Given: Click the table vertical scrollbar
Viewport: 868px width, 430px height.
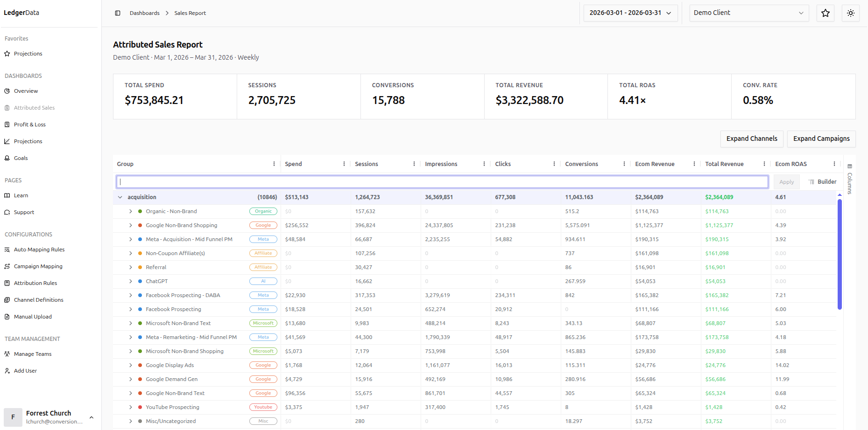Looking at the screenshot, I should [840, 254].
